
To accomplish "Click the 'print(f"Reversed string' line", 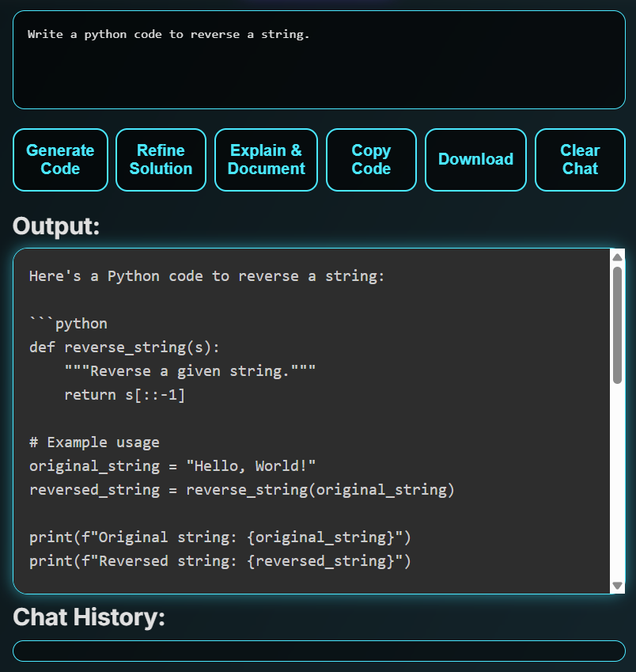I will point(220,560).
